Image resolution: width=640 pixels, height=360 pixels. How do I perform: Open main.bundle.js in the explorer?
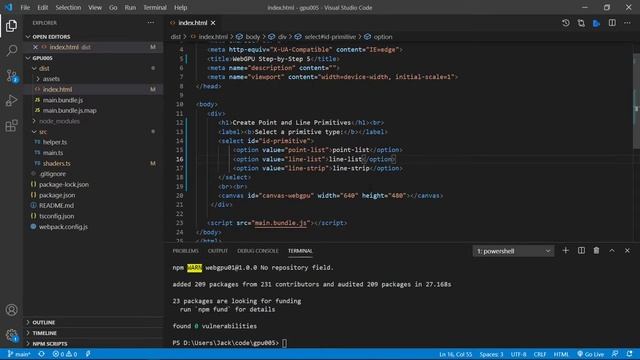[x=62, y=100]
